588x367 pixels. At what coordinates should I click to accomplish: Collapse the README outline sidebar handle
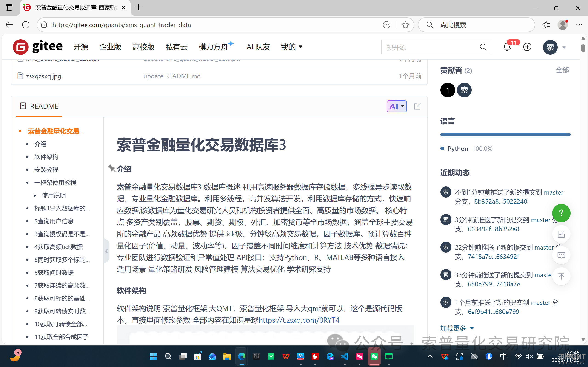(106, 251)
